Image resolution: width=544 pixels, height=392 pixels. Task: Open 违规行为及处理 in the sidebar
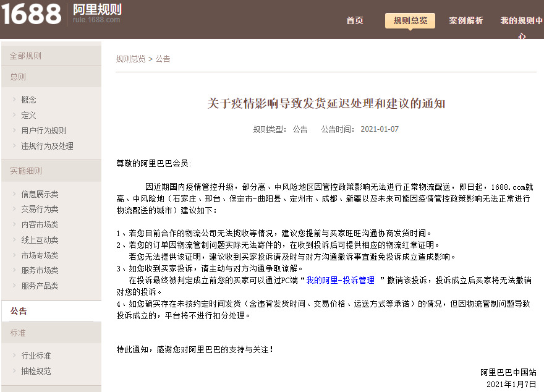(47, 146)
